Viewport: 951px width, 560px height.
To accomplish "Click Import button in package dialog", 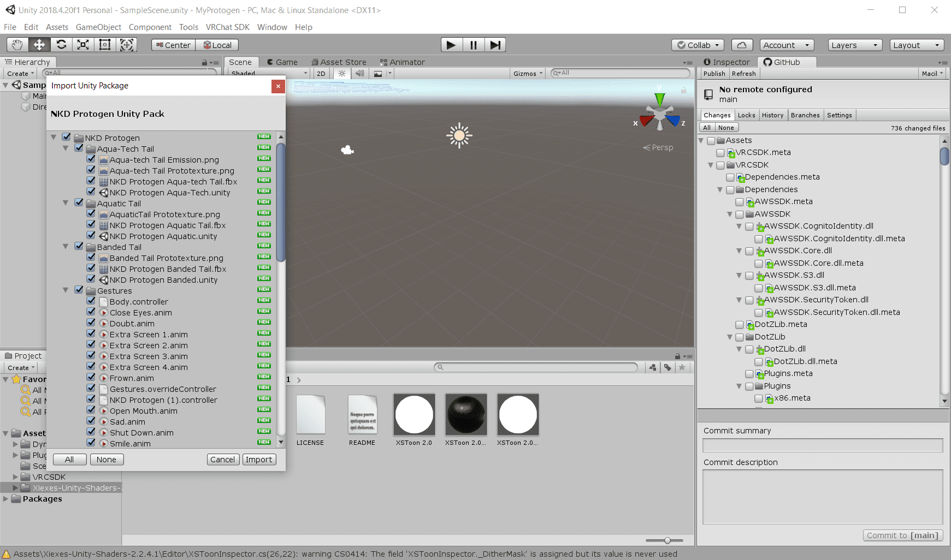I will [259, 460].
